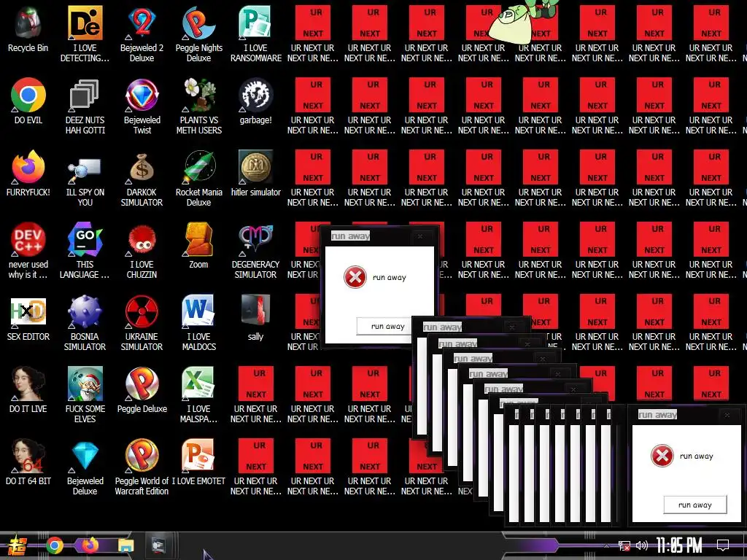This screenshot has height=560, width=747.
Task: Launch Peggle World of Warcraft Edition
Action: click(142, 456)
